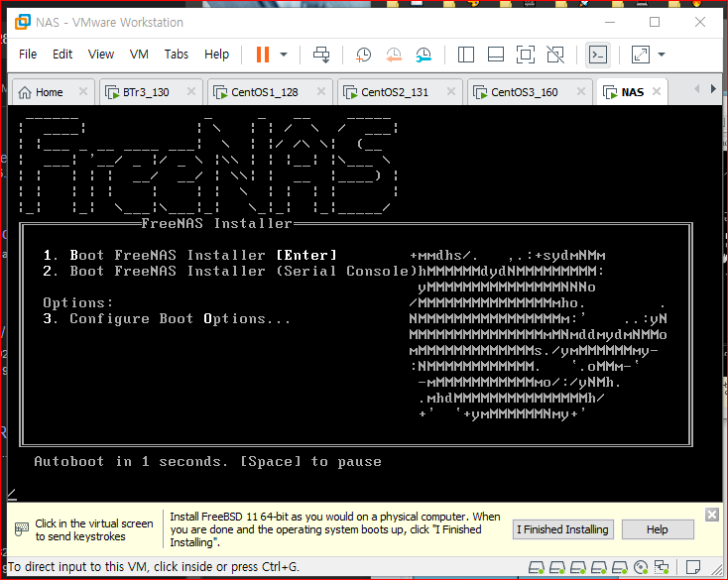This screenshot has width=728, height=580.
Task: Close the CentOS2_131 tab
Action: pyautogui.click(x=451, y=91)
